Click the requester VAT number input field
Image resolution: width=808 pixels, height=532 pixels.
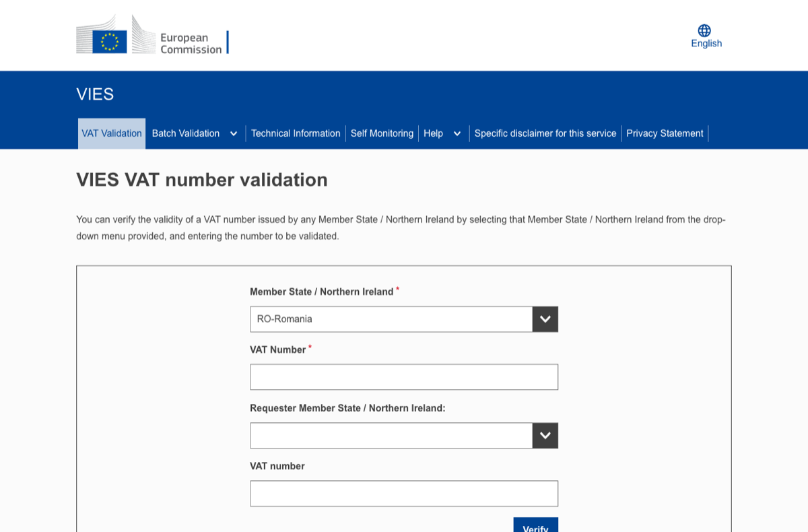tap(404, 493)
